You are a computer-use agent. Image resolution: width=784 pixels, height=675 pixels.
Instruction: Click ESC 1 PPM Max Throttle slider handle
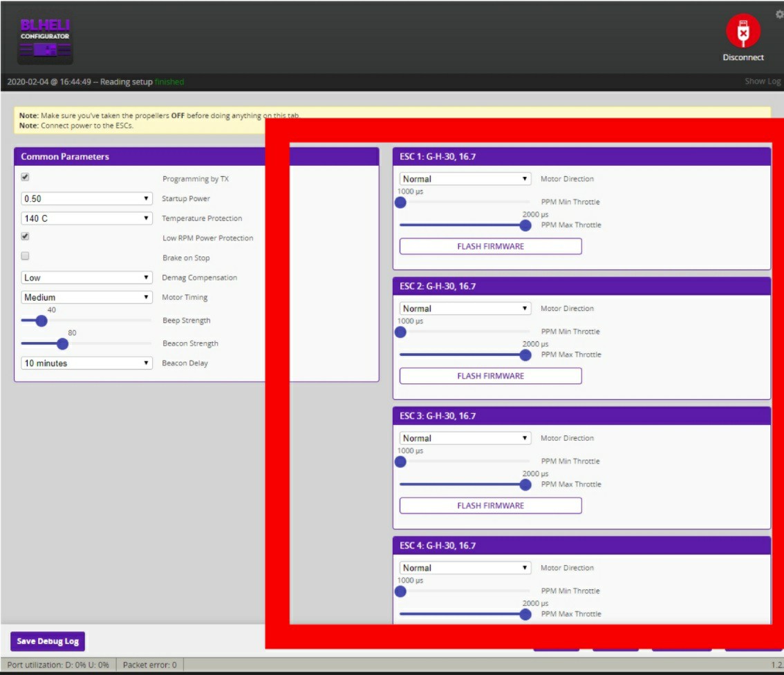pyautogui.click(x=525, y=225)
